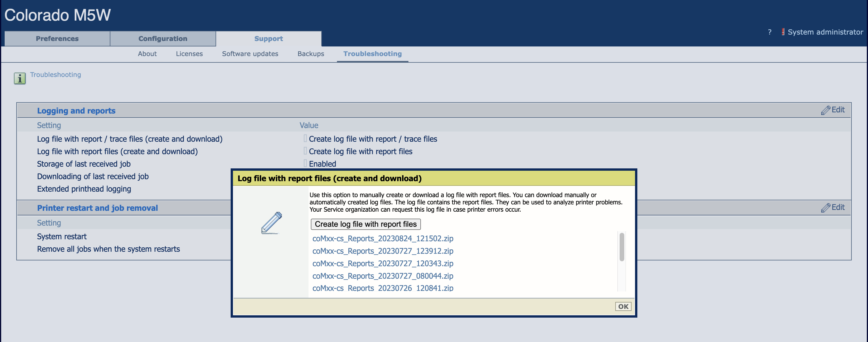Click the System administrator user label
This screenshot has width=868, height=342.
click(x=825, y=32)
